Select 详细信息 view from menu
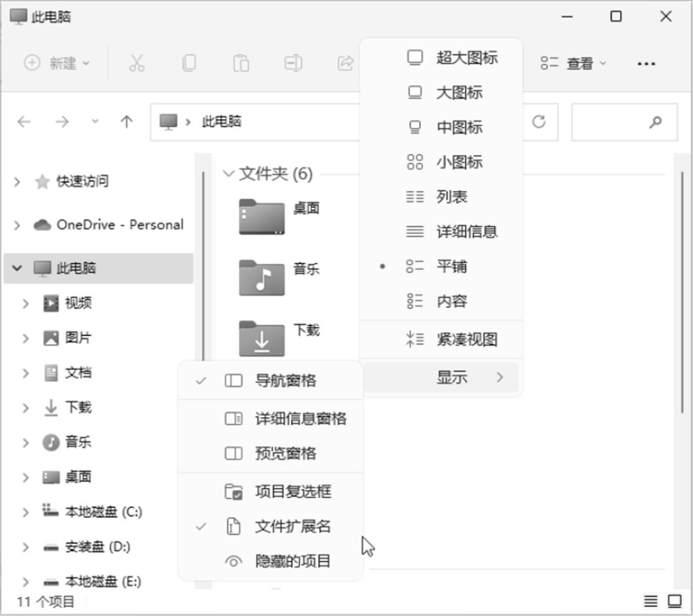 click(x=466, y=231)
